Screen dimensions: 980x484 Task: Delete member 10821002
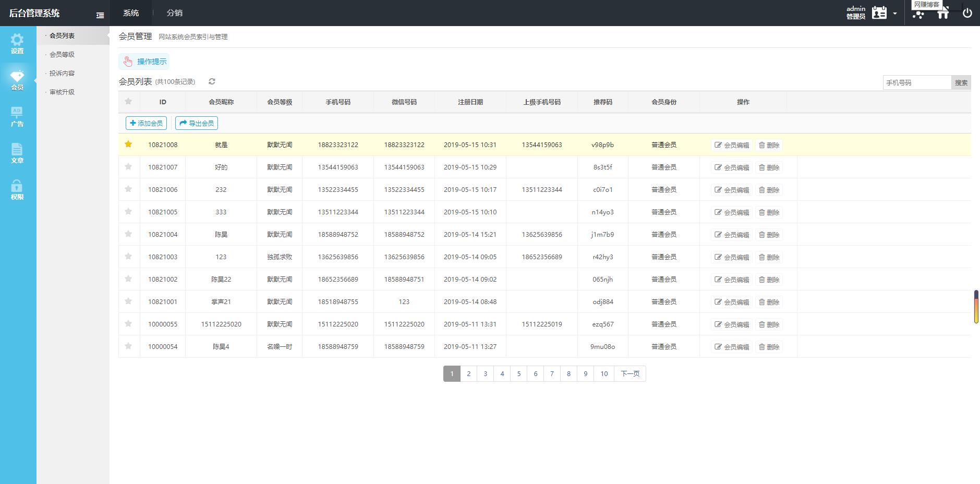coord(769,280)
